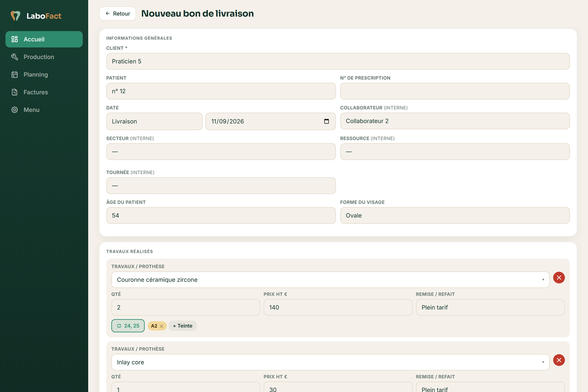The width and height of the screenshot is (588, 392).
Task: Open the date picker calendar icon
Action: point(327,121)
